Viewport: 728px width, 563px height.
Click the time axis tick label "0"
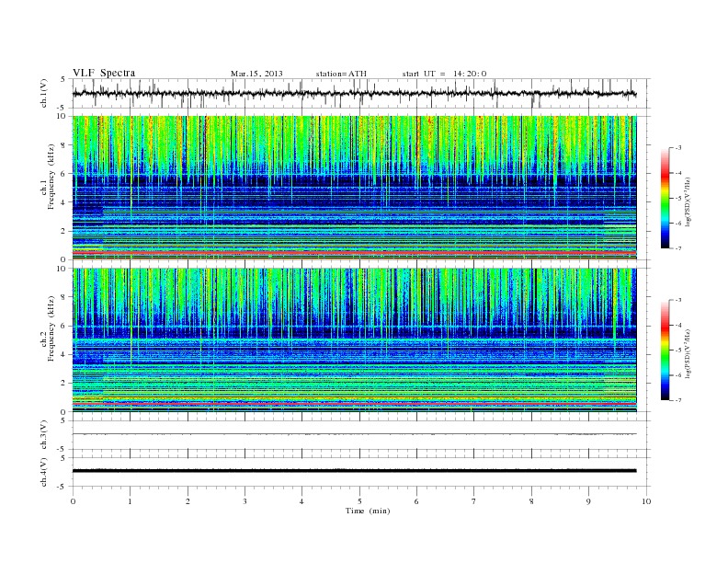click(73, 501)
